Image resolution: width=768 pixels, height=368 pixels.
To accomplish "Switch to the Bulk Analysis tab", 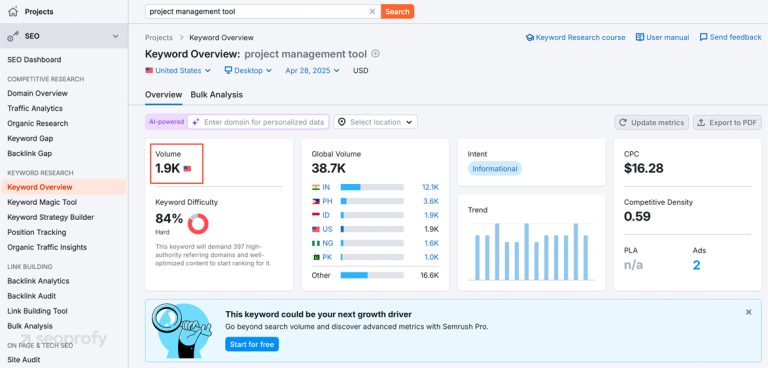I will (216, 95).
